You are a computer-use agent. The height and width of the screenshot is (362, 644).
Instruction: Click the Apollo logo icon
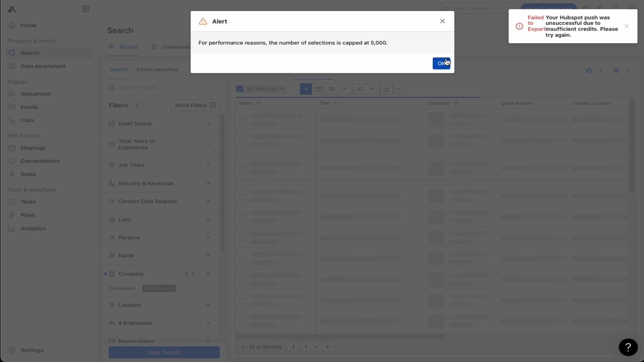pos(12,9)
